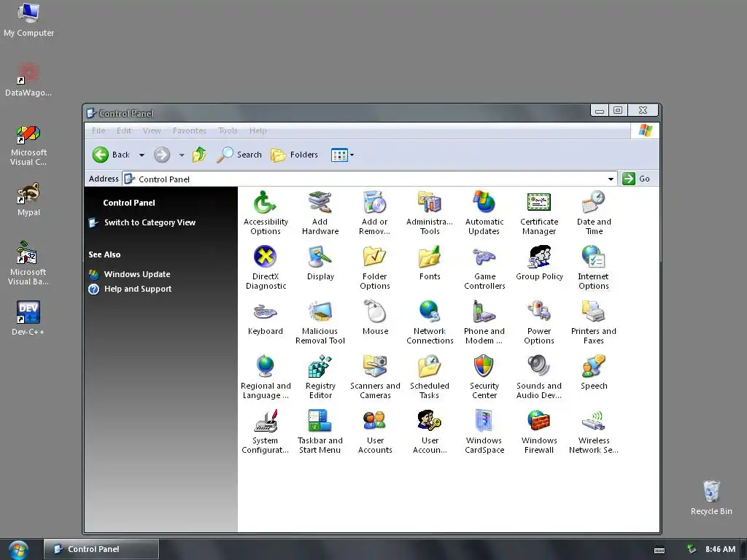Open the Favorites menu
Viewport: 747px width, 560px height.
[x=190, y=131]
